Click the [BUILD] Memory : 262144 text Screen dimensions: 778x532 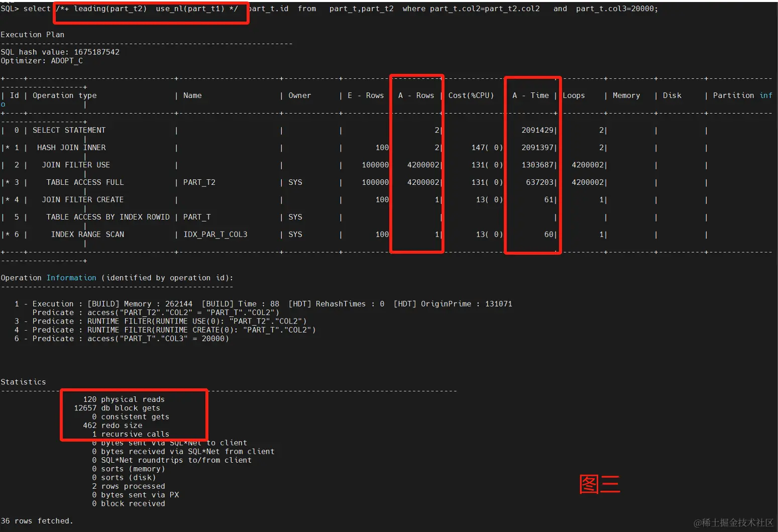click(x=140, y=304)
